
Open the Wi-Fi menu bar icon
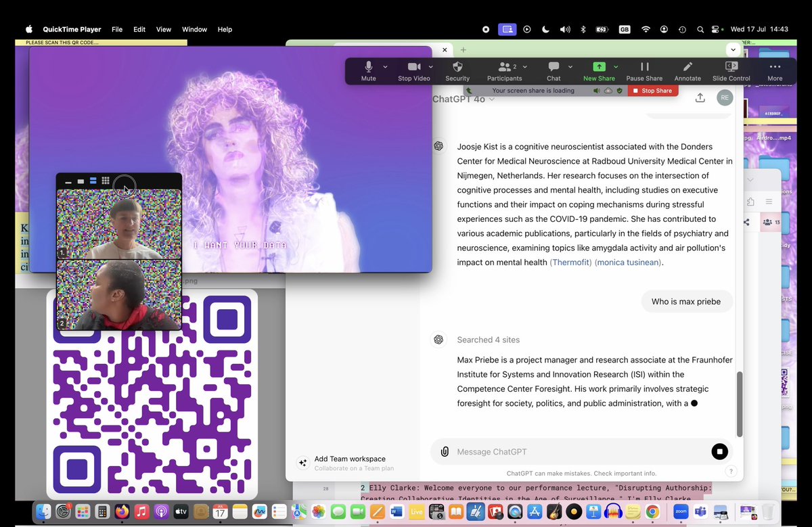[646, 29]
